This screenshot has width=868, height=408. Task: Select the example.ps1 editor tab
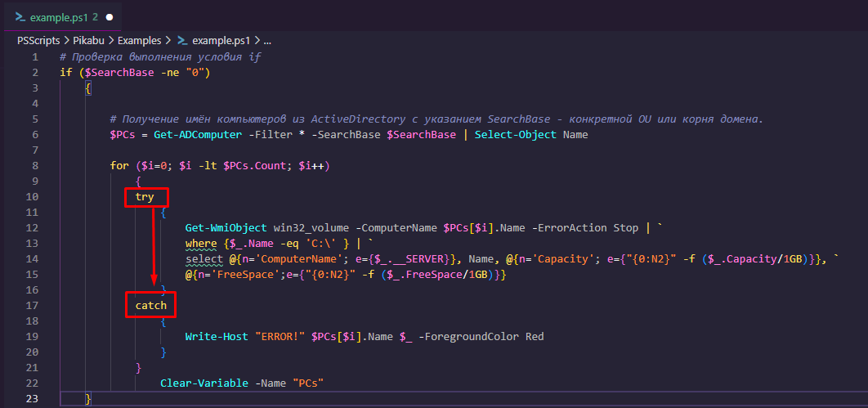[59, 16]
